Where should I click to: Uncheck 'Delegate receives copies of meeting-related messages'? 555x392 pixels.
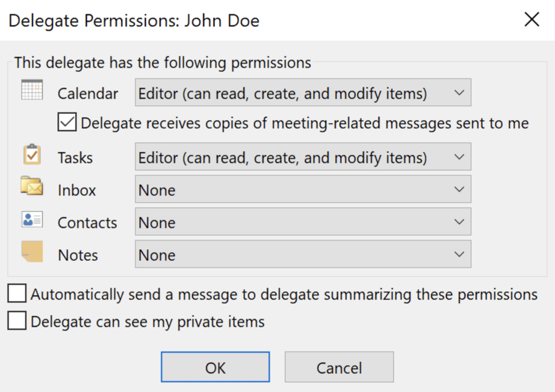coord(66,123)
